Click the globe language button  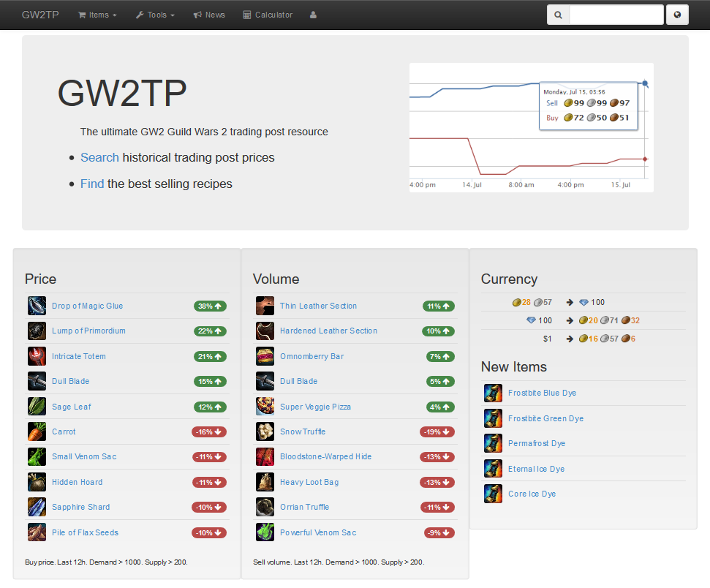(x=677, y=15)
